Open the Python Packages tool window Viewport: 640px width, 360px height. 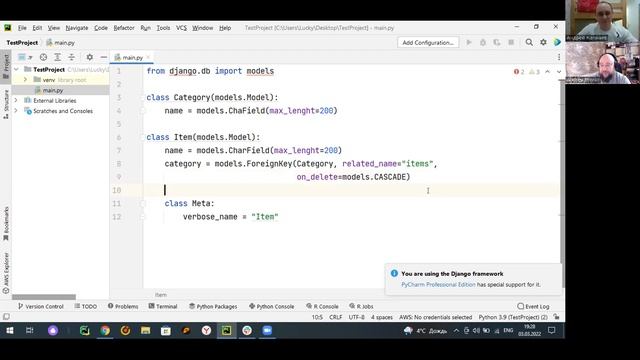pyautogui.click(x=213, y=306)
